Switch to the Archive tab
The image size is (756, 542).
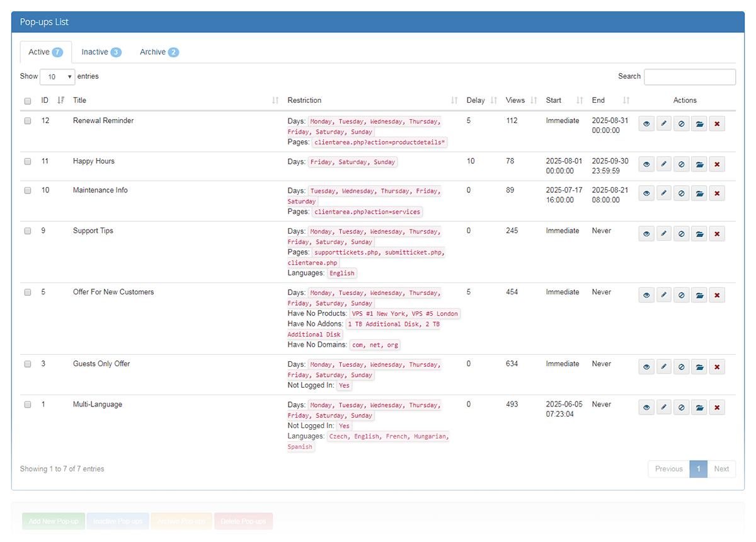click(x=159, y=52)
